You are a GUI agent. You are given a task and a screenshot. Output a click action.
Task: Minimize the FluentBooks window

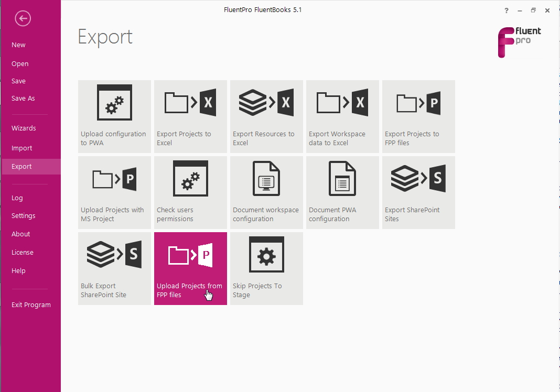(520, 10)
